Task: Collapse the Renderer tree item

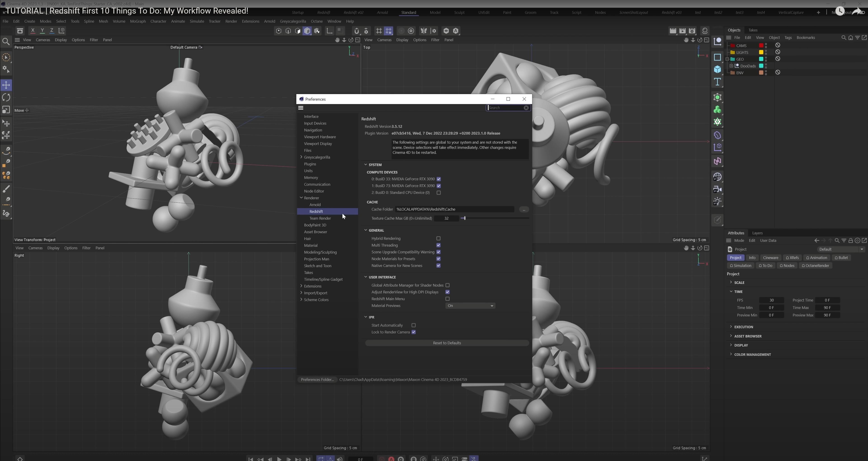Action: 301,198
